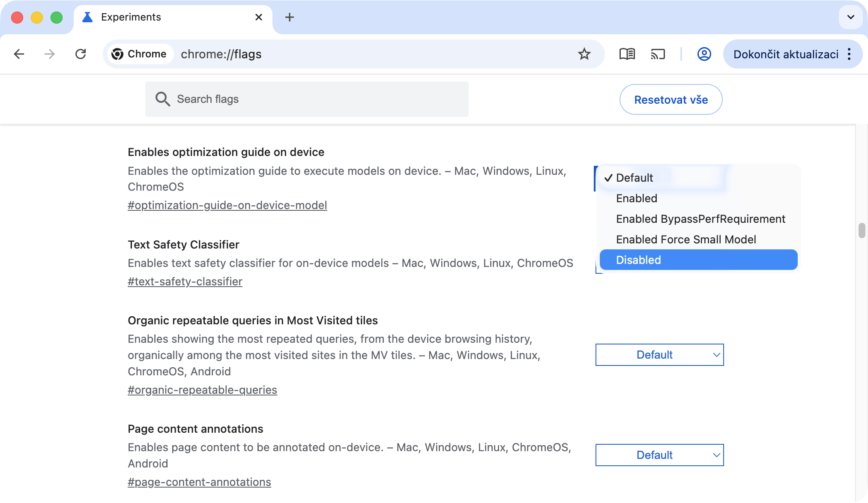This screenshot has width=868, height=503.
Task: Open #optimization-guide-on-device-model link
Action: pos(227,205)
